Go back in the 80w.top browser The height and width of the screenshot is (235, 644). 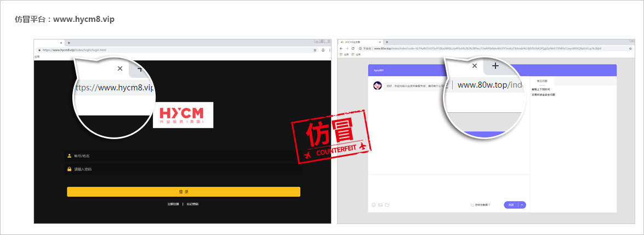341,48
